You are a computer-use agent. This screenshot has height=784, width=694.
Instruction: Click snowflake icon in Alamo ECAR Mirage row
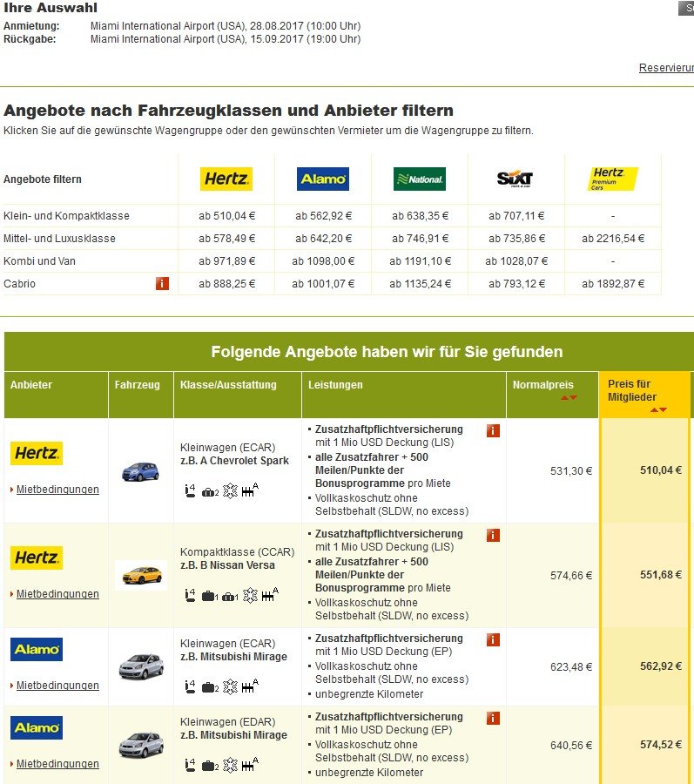[231, 687]
